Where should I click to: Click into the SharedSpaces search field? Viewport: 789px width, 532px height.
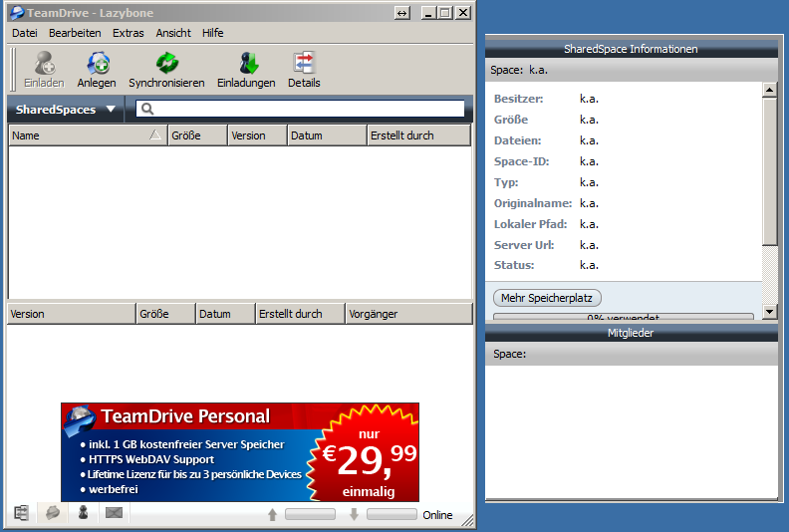point(301,109)
